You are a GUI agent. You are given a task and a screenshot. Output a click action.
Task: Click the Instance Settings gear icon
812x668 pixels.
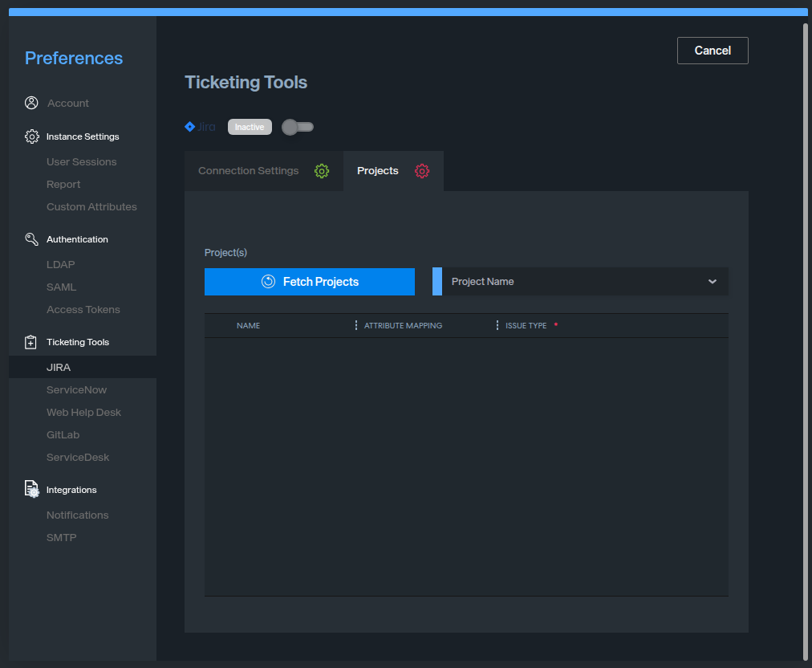tap(31, 136)
